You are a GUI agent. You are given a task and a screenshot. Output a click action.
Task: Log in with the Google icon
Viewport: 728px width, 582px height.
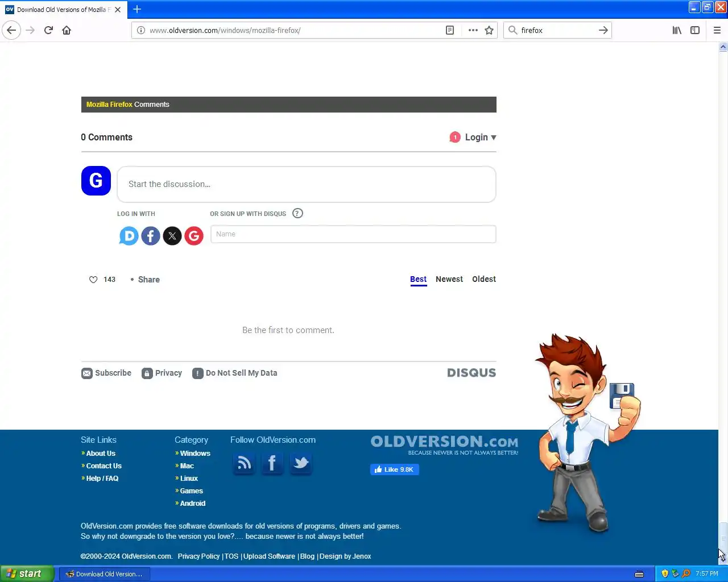pyautogui.click(x=194, y=236)
